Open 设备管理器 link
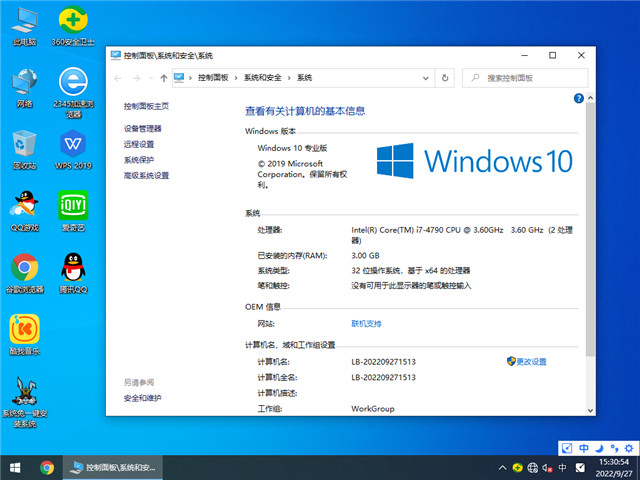This screenshot has height=480, width=640. pos(142,129)
